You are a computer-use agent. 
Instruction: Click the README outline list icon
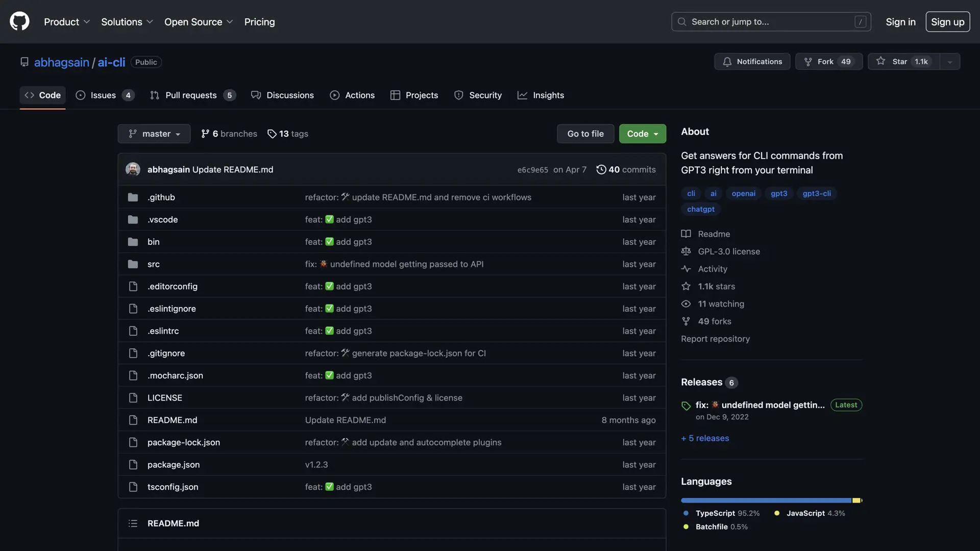[x=133, y=523]
